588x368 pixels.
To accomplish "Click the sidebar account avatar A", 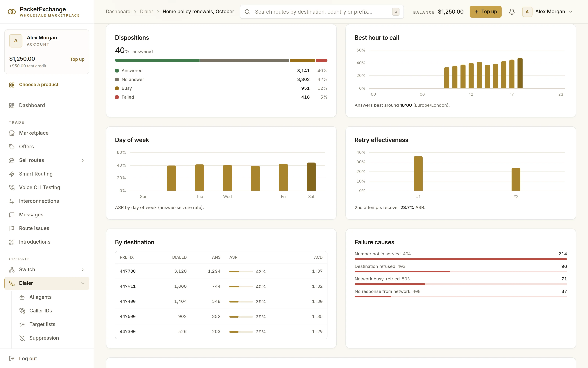I will (16, 41).
